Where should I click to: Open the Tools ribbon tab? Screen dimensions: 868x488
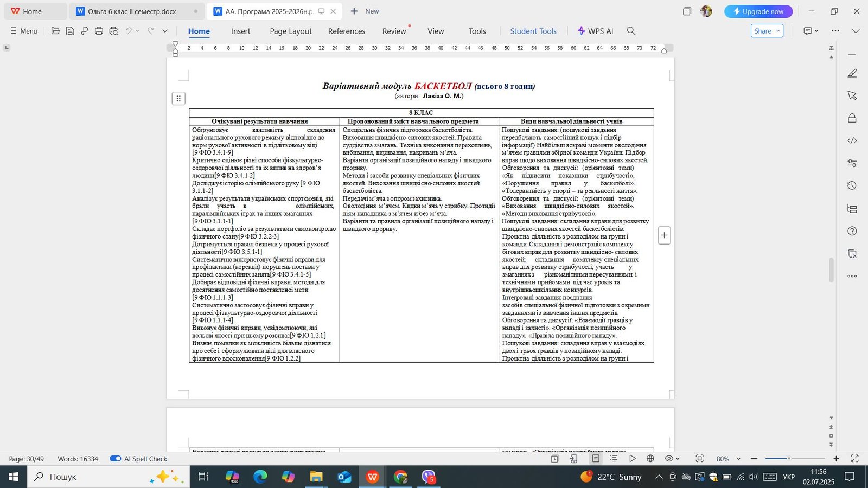[x=477, y=31]
